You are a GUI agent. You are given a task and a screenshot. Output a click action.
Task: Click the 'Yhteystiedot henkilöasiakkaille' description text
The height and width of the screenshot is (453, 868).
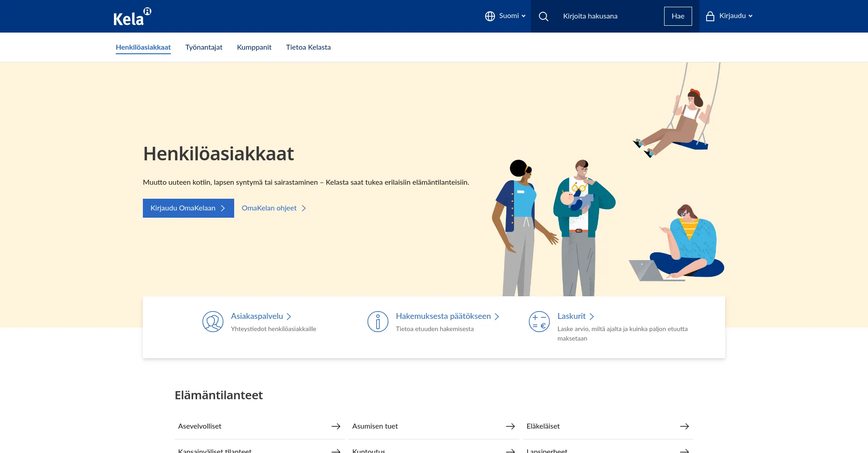274,329
